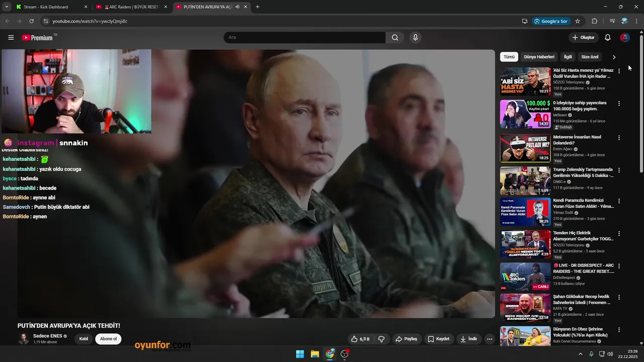Click the YouTube search input field
The height and width of the screenshot is (362, 644).
[x=304, y=38]
